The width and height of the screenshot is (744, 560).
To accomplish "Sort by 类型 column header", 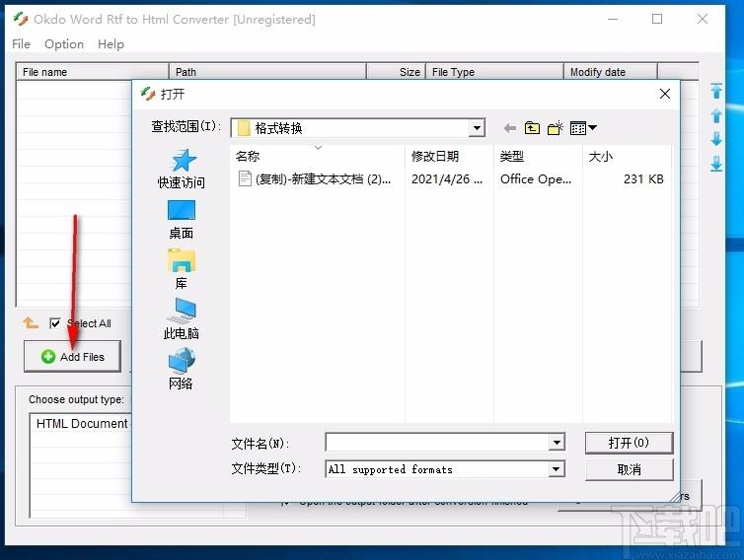I will click(x=538, y=156).
